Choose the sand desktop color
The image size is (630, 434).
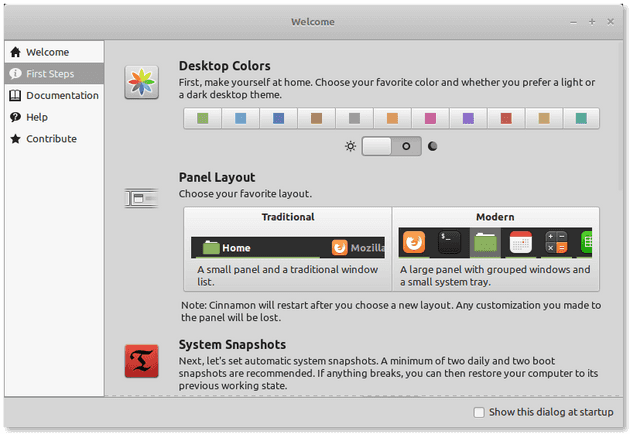tap(544, 118)
